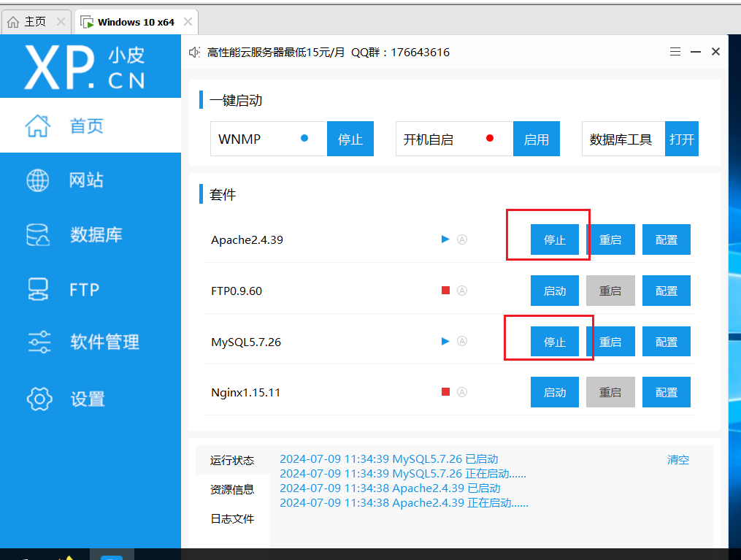
Task: Click the Nginx1.15.11 red stopped indicator
Action: point(445,392)
